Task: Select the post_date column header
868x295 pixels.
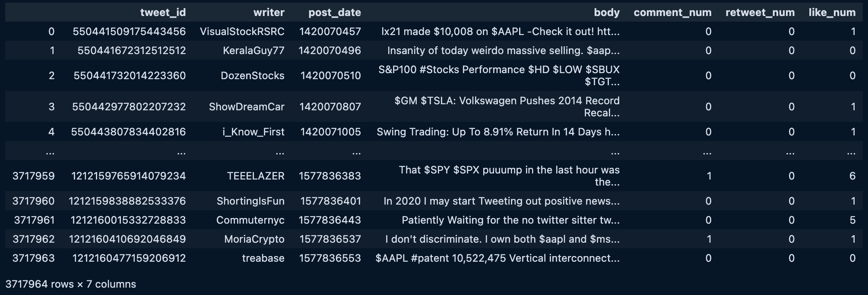Action: 334,13
